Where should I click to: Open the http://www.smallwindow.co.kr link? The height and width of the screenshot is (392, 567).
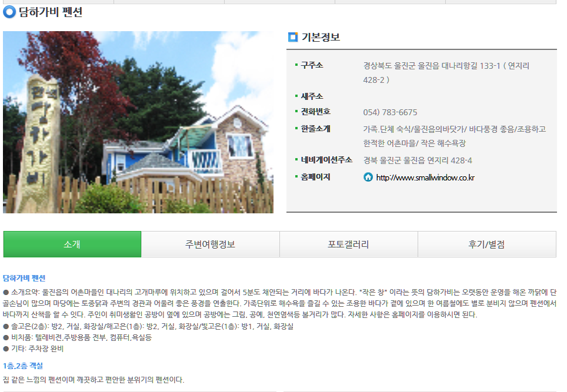[x=425, y=177]
